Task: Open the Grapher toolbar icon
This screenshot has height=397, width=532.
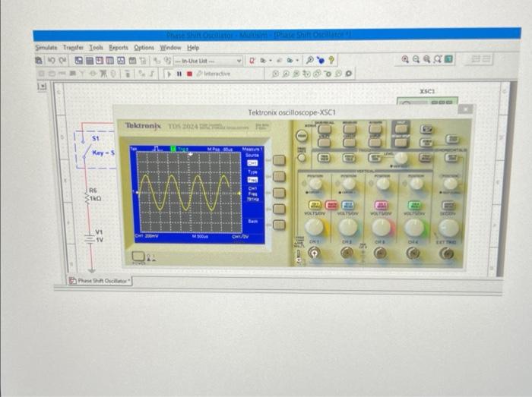Action: point(121,61)
